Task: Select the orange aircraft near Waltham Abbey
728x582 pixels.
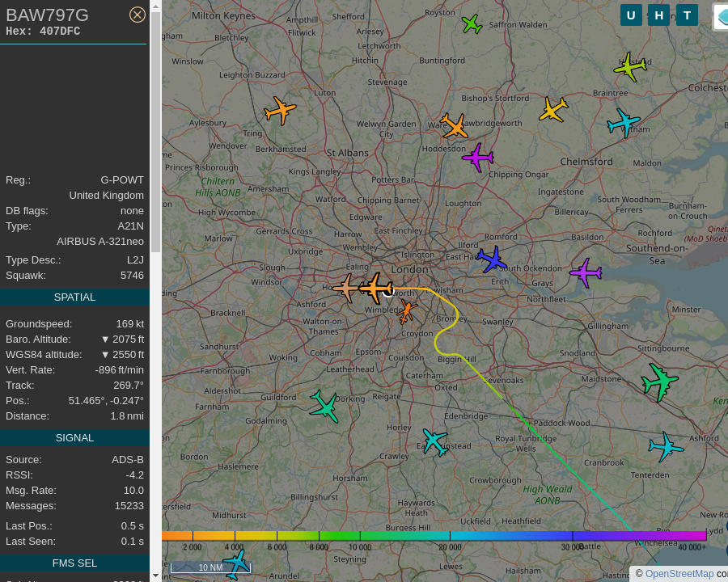Action: 455,127
